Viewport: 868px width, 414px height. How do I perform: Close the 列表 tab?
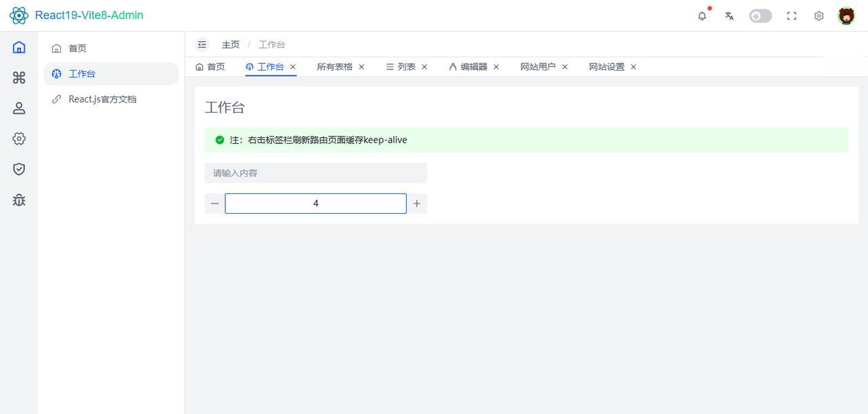pos(425,67)
